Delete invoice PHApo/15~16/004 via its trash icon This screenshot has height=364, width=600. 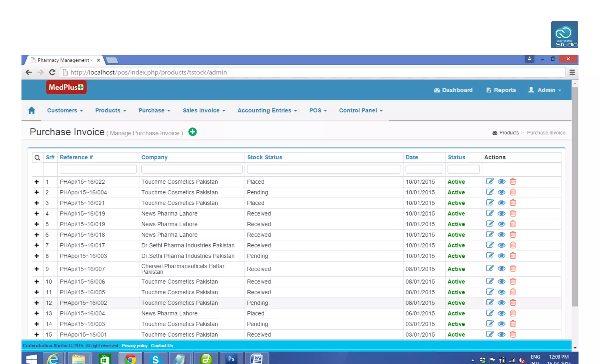pos(513,192)
